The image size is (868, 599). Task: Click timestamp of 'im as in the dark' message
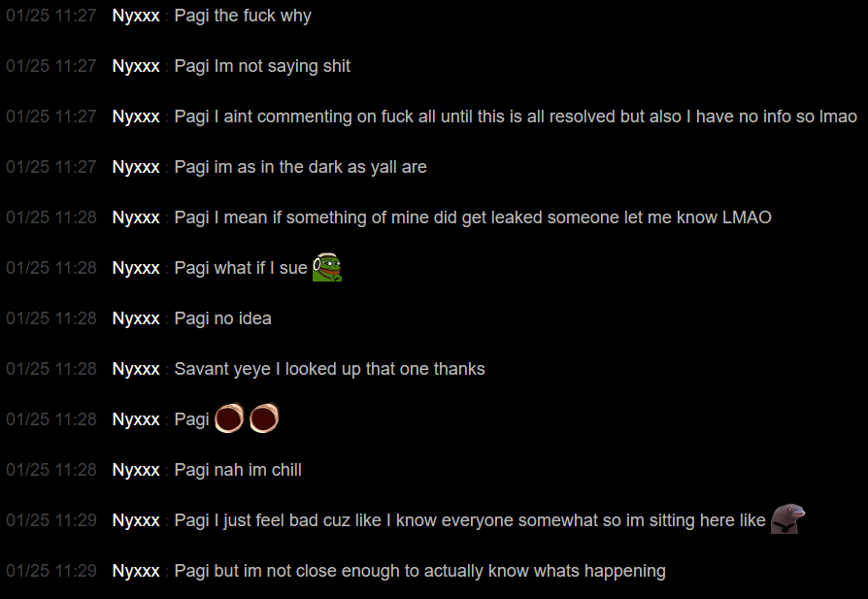51,167
